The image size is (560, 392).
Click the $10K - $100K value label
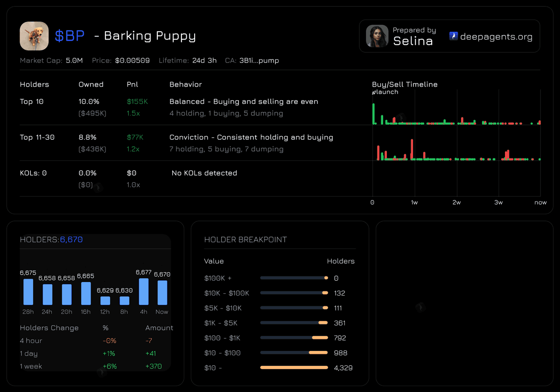click(227, 293)
